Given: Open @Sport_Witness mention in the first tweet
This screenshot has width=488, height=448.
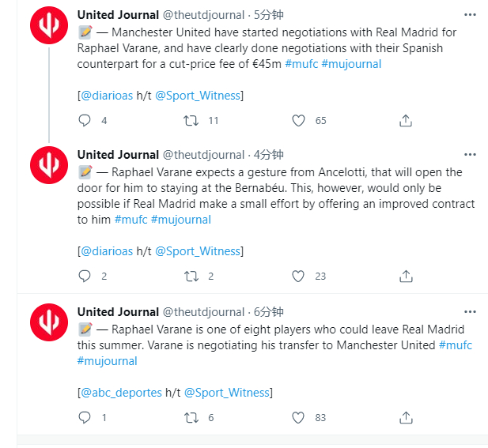Looking at the screenshot, I should [198, 96].
